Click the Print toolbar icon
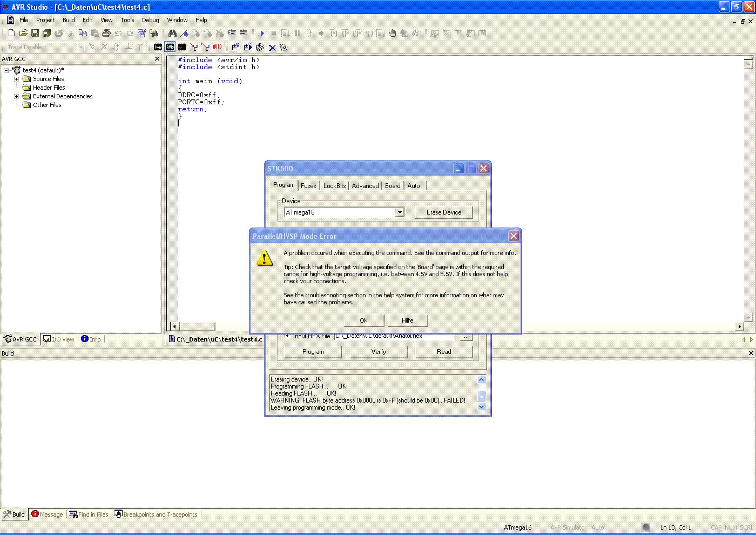Screen dimensions: 756x535 point(106,34)
